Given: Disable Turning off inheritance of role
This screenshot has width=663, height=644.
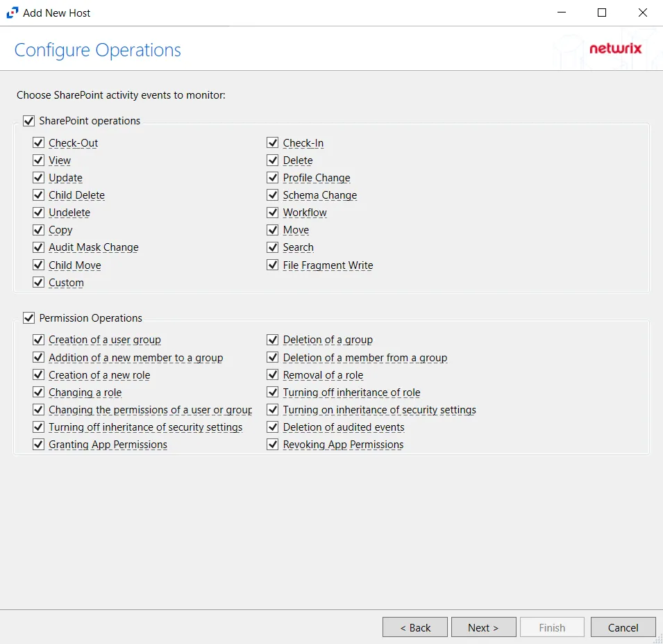Looking at the screenshot, I should click(273, 393).
